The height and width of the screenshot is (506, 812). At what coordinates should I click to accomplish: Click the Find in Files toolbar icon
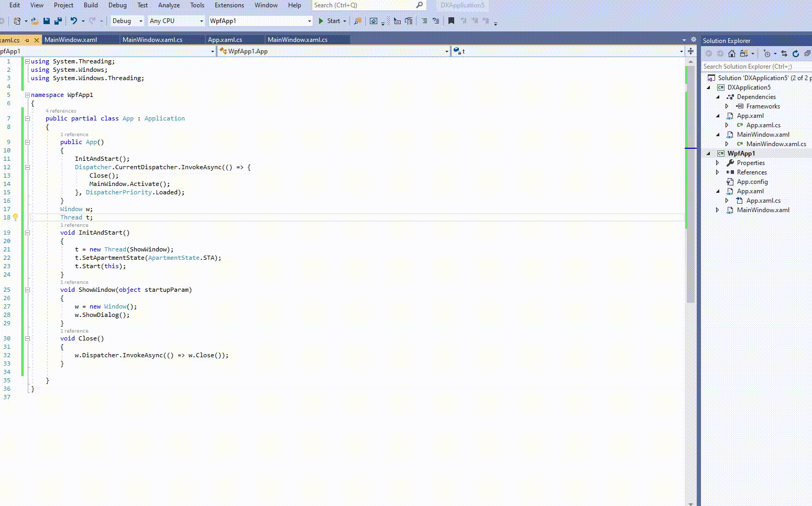tap(358, 21)
